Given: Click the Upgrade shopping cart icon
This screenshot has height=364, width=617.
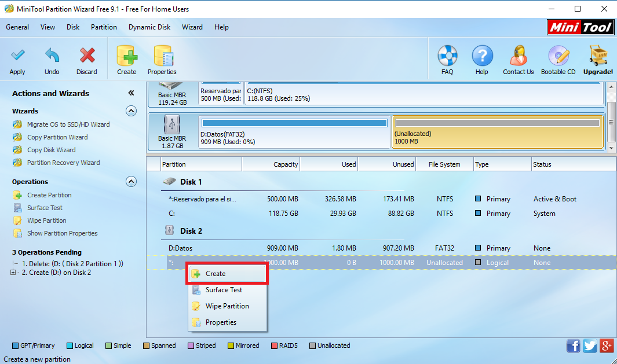Looking at the screenshot, I should click(x=598, y=56).
